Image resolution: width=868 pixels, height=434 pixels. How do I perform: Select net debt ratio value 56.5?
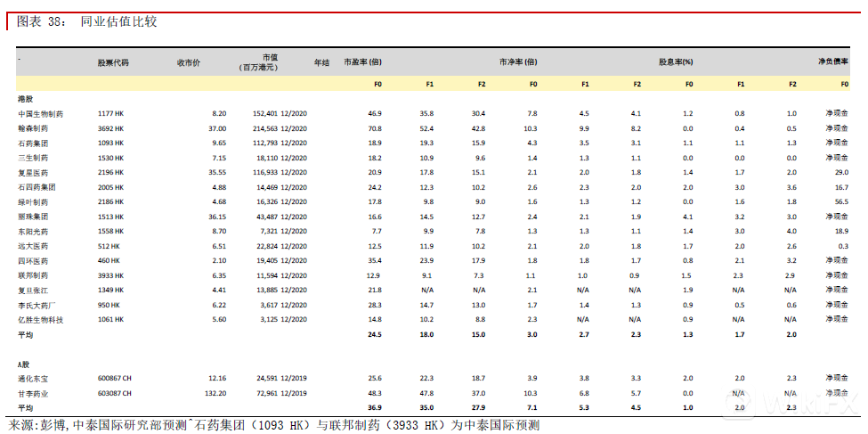click(841, 201)
